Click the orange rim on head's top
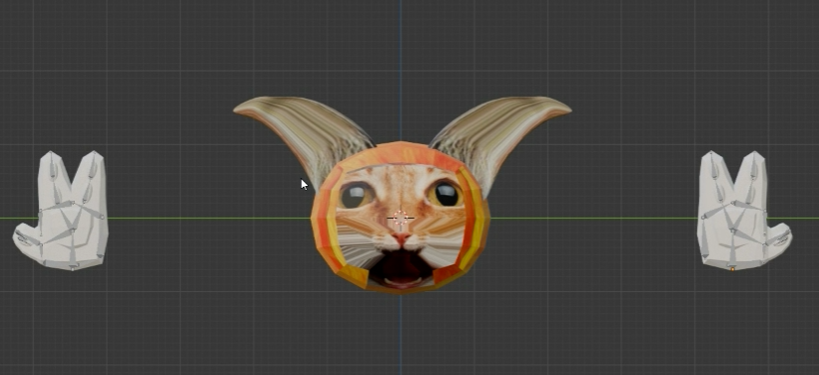Image resolution: width=819 pixels, height=375 pixels. [400, 152]
